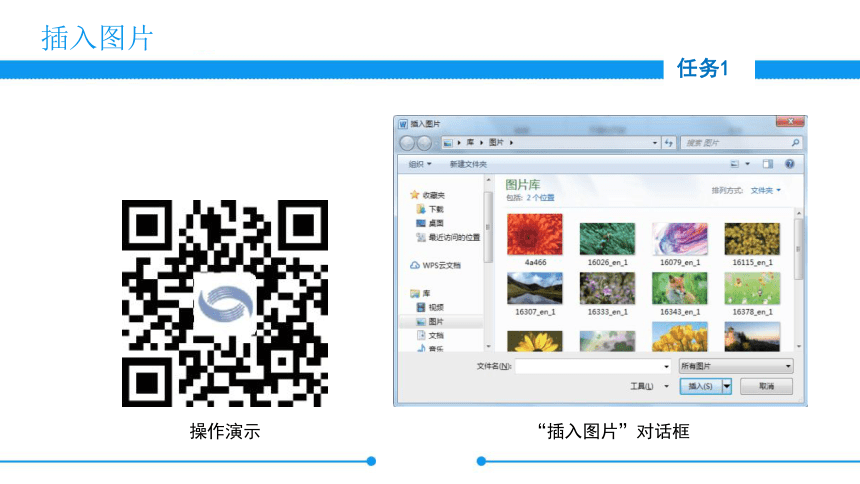Select the 16115_en_1 thumbnail
The width and height of the screenshot is (860, 484).
coord(752,239)
